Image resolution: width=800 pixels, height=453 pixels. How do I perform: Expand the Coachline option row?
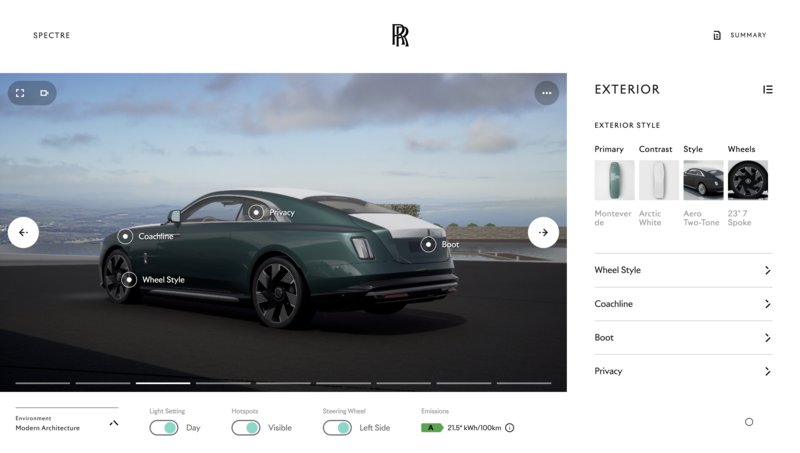(x=682, y=304)
